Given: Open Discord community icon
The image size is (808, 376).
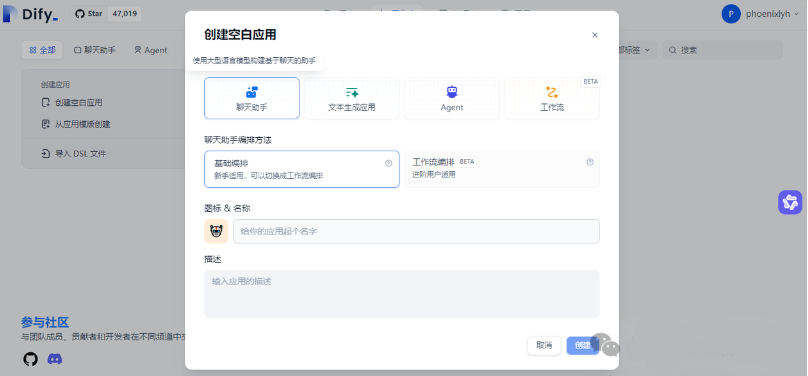Looking at the screenshot, I should coord(55,359).
